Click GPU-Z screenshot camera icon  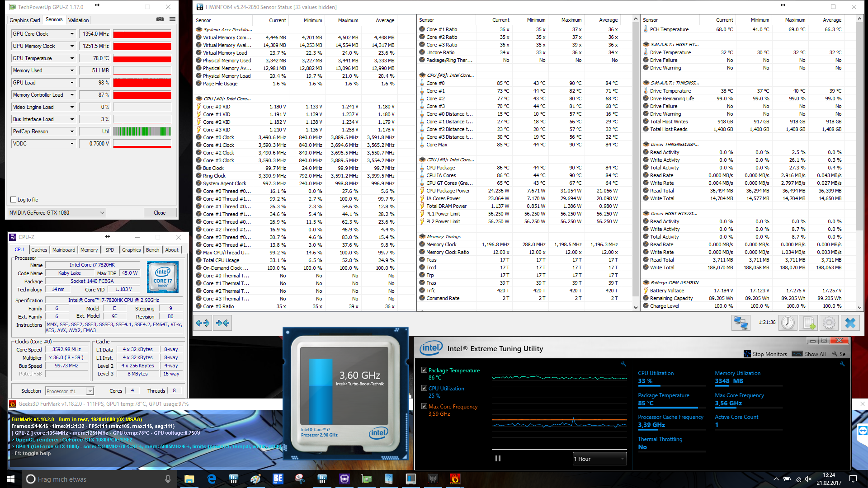click(160, 19)
